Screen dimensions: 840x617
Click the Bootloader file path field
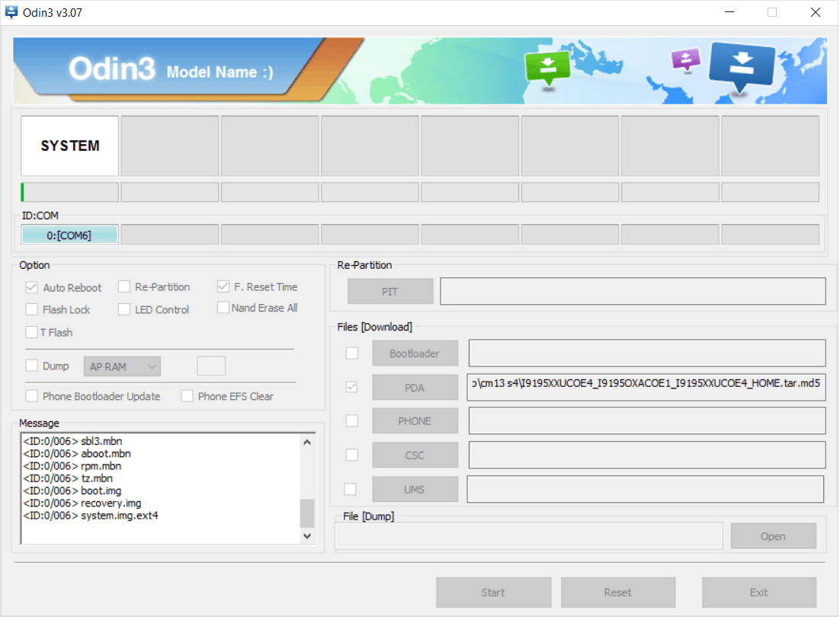[647, 353]
